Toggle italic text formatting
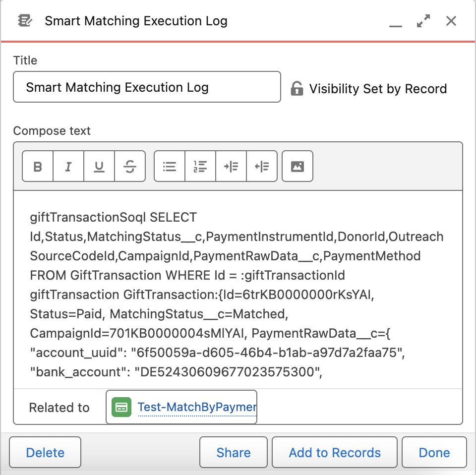Image resolution: width=476 pixels, height=475 pixels. click(68, 167)
